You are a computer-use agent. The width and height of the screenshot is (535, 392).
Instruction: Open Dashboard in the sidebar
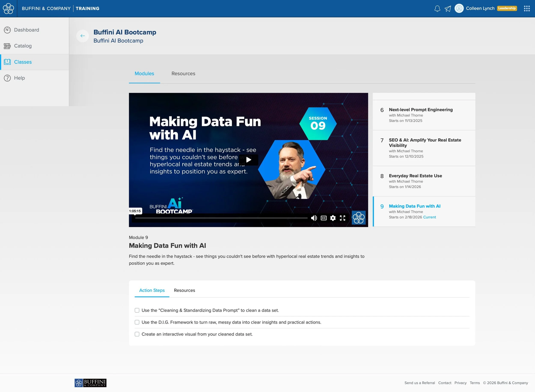34,30
